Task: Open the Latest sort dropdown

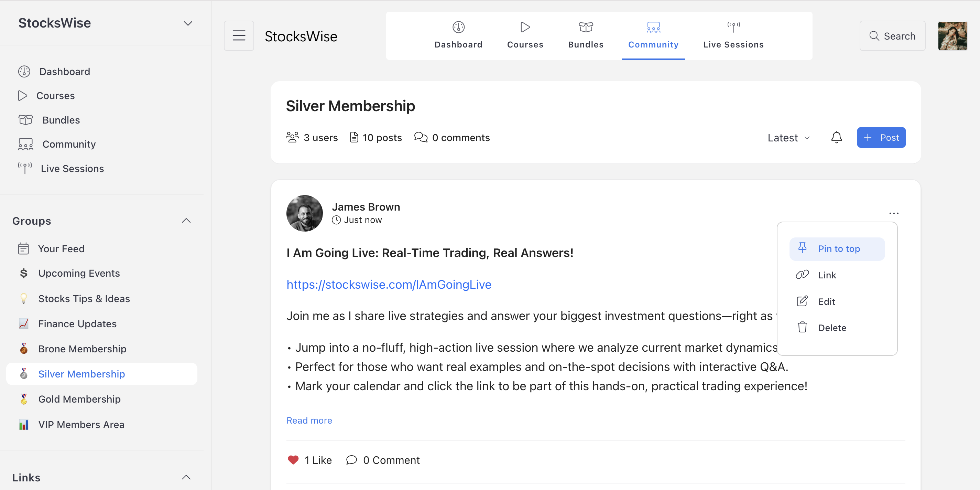Action: coord(788,138)
